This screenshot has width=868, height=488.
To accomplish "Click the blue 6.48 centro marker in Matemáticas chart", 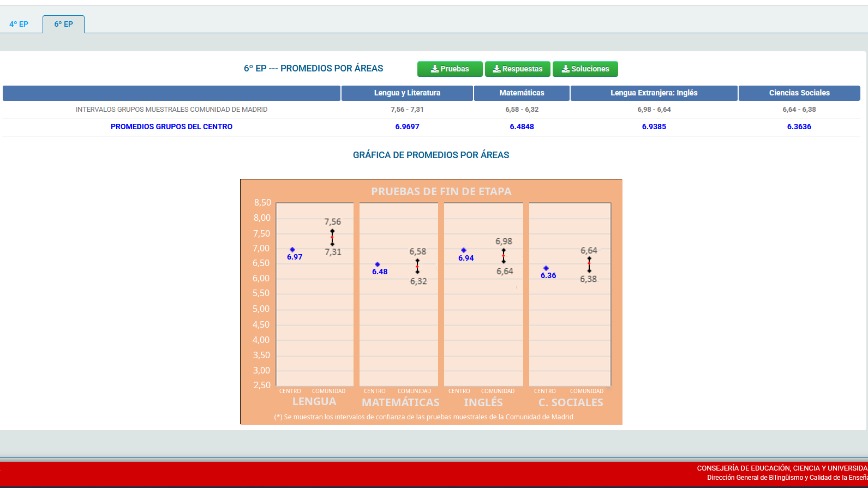I will click(378, 264).
